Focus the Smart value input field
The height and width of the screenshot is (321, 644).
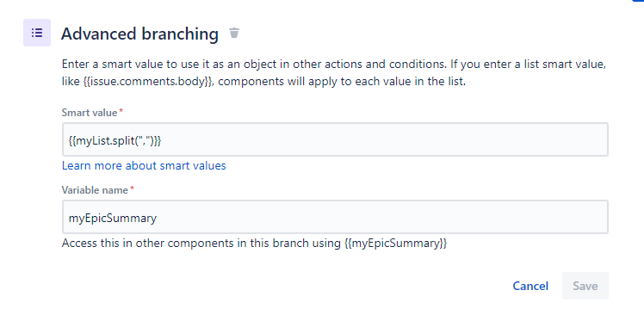click(335, 139)
